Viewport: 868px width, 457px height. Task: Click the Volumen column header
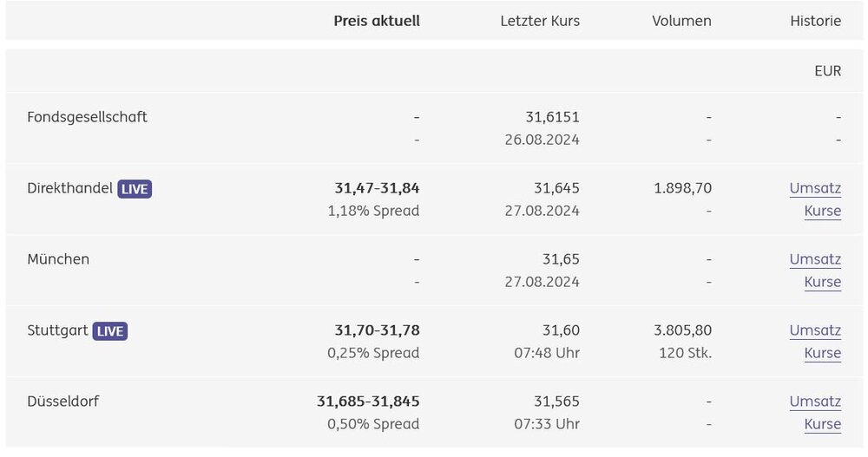(x=681, y=21)
